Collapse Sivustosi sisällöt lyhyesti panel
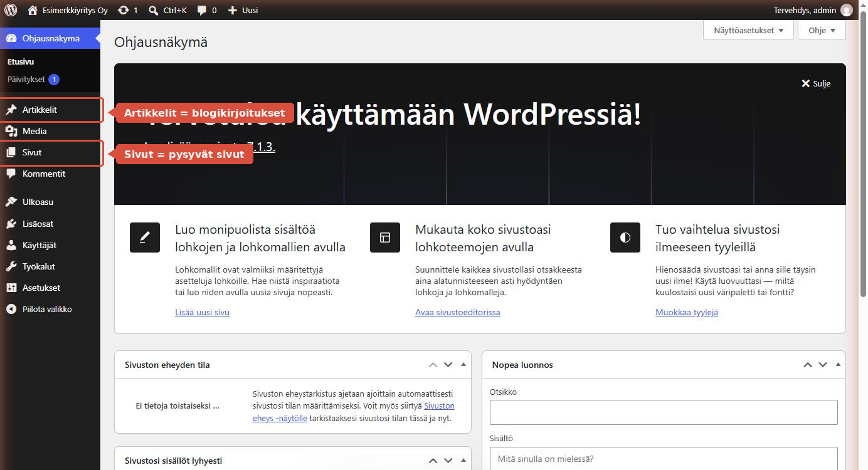This screenshot has width=868, height=470. pyautogui.click(x=463, y=461)
